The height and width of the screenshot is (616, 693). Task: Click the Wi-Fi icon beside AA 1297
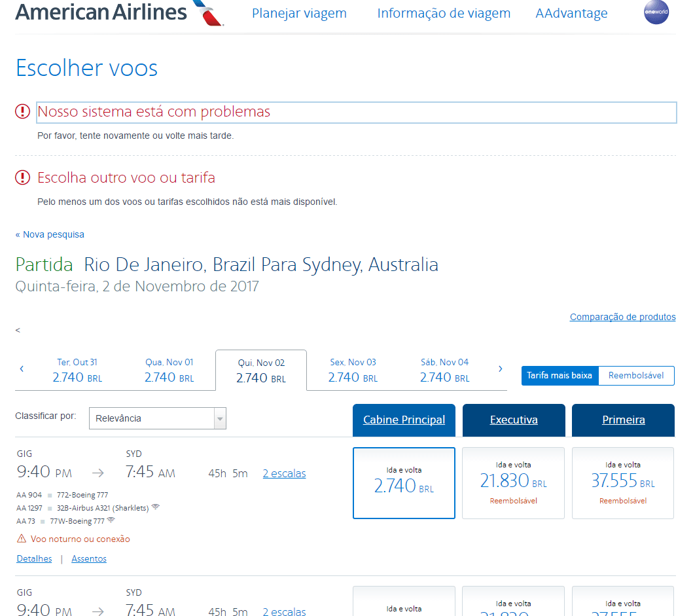pos(155,507)
